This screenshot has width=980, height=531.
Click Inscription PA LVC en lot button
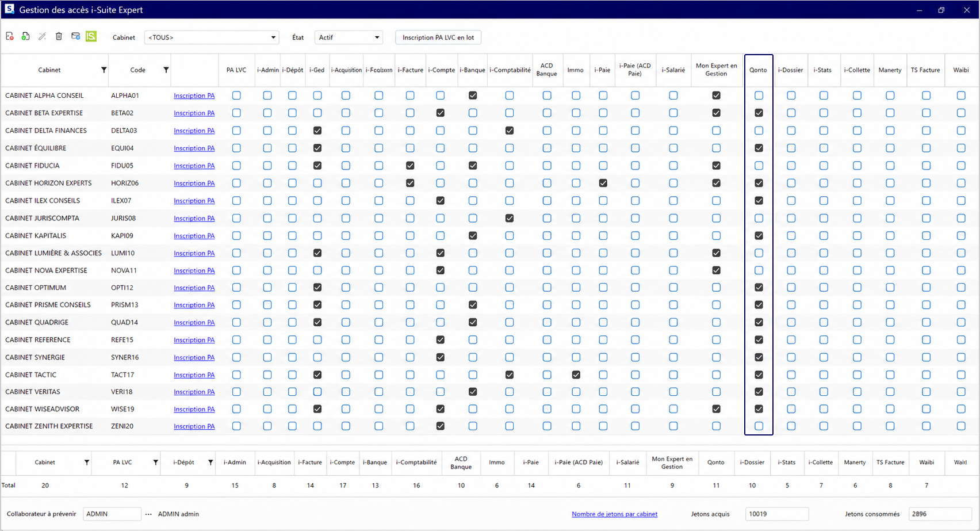[438, 37]
